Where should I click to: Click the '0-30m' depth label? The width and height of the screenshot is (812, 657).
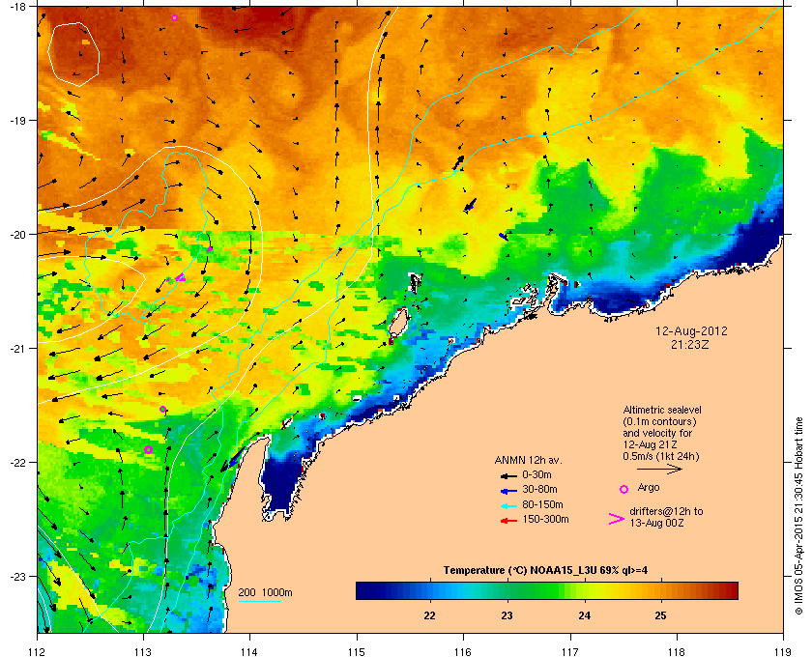click(x=537, y=474)
